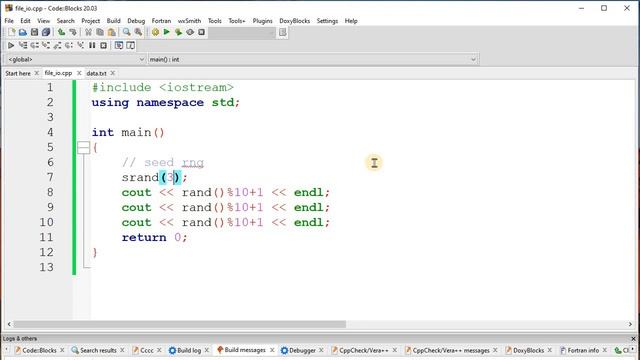Click the Run to cursor debugger icon
Image resolution: width=640 pixels, height=360 pixels.
(x=23, y=45)
